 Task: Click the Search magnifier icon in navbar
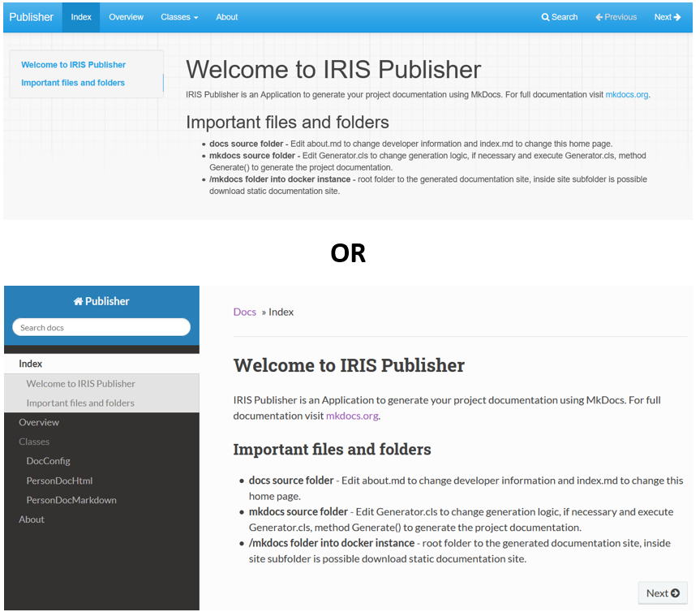[x=545, y=17]
